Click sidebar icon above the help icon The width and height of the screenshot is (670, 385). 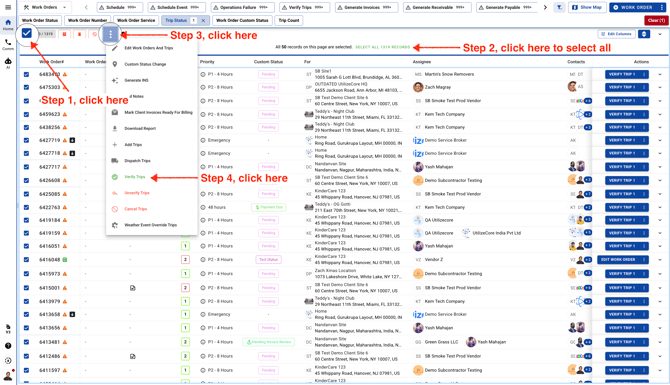click(x=8, y=329)
